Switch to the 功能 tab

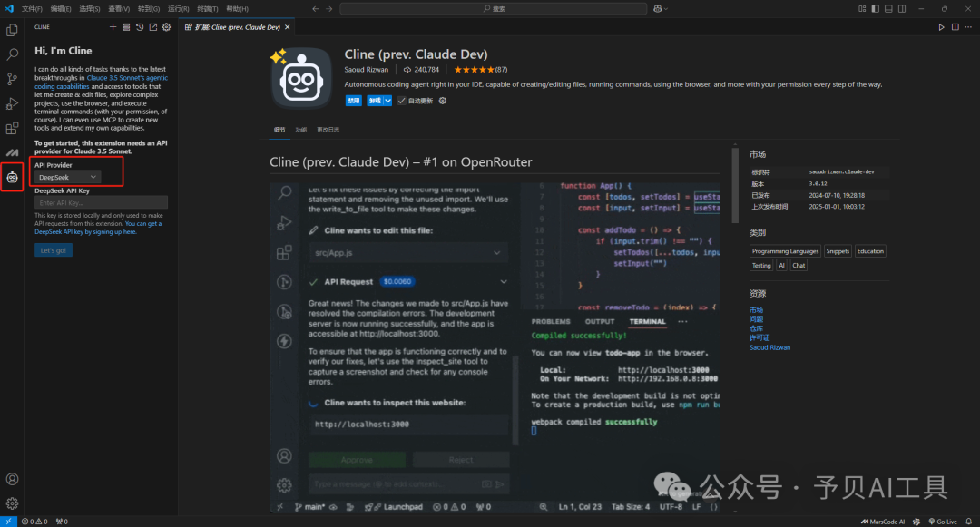click(x=301, y=130)
